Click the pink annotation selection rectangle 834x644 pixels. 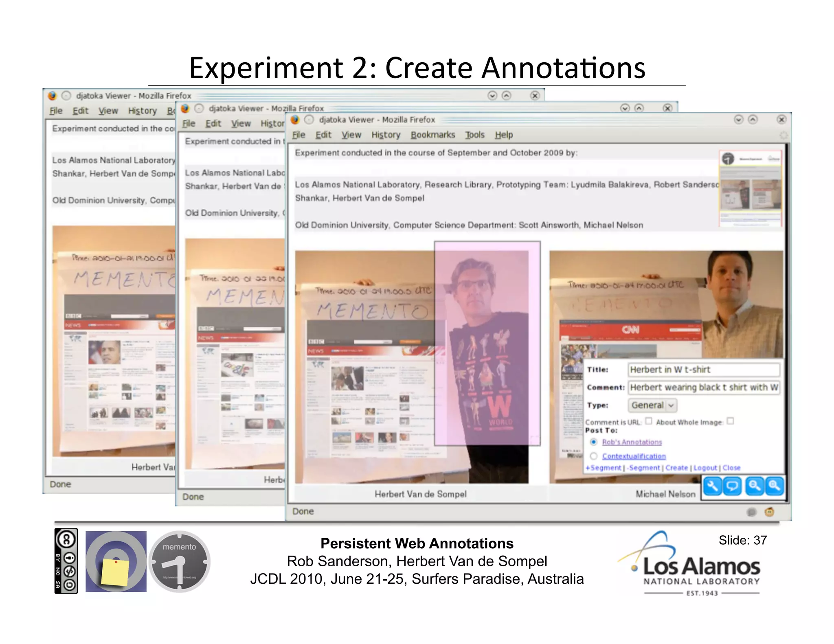(x=487, y=344)
